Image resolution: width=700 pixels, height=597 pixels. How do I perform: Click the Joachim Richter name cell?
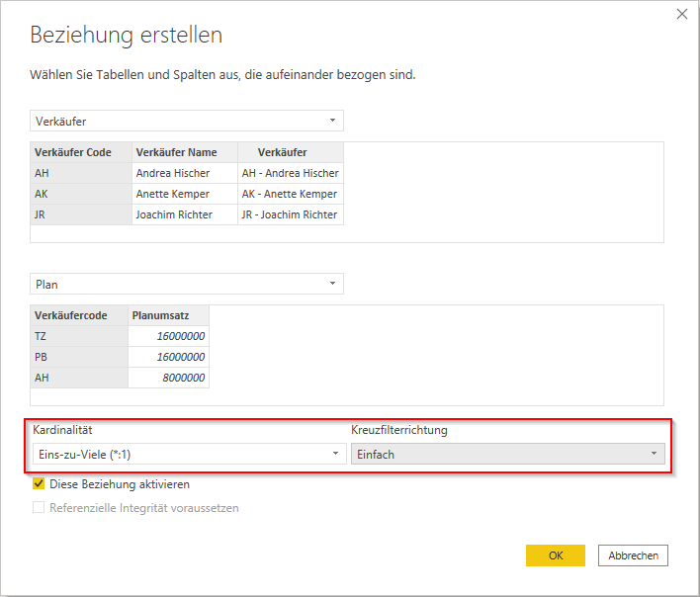(185, 214)
